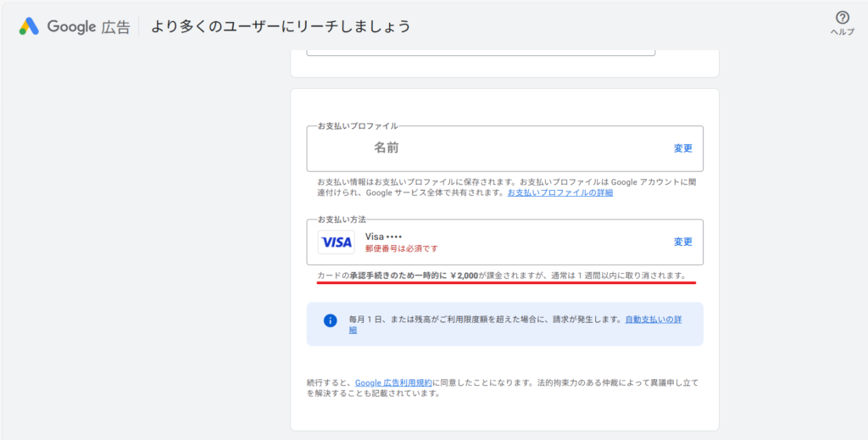Screen dimensions: 868x440
Task: Click the 名前 payment profile field
Action: [x=505, y=148]
